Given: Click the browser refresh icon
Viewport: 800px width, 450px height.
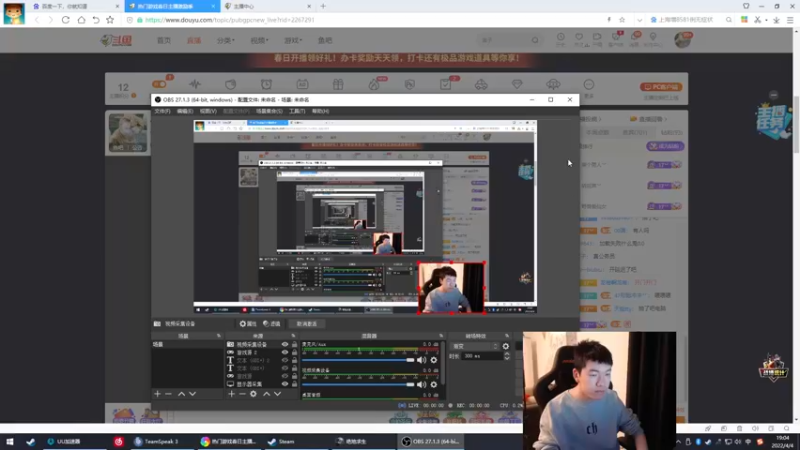Looking at the screenshot, I should click(66, 20).
